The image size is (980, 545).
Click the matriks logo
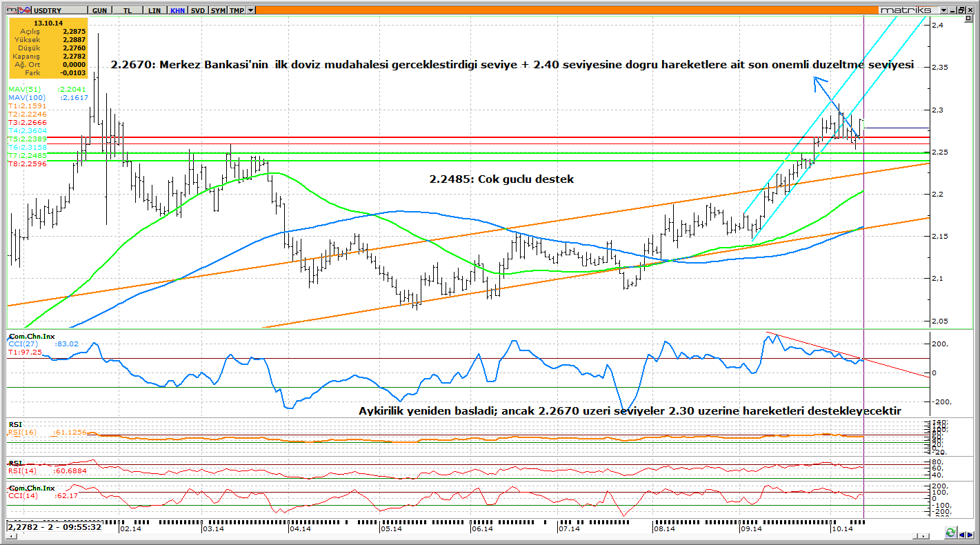click(x=906, y=10)
